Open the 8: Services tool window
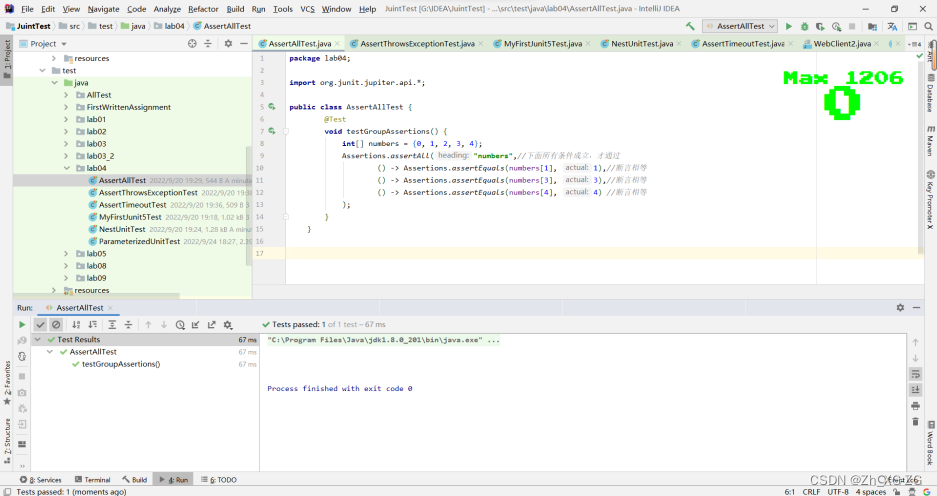 [41, 480]
